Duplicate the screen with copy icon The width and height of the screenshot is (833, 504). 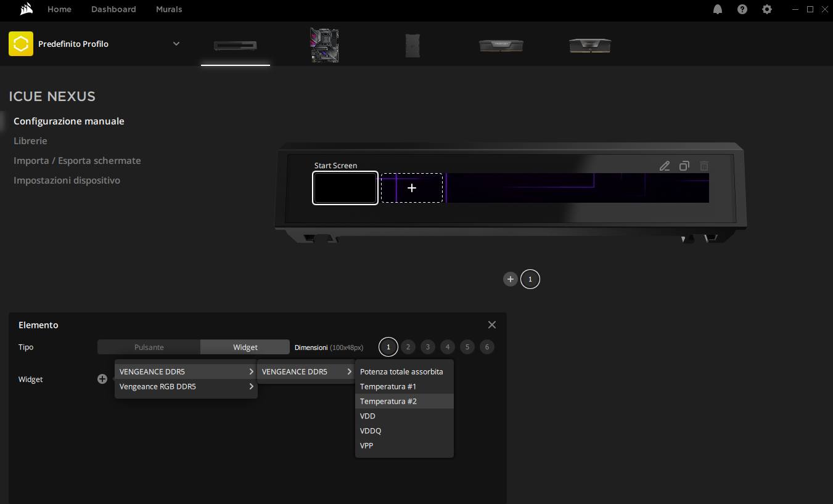click(684, 166)
